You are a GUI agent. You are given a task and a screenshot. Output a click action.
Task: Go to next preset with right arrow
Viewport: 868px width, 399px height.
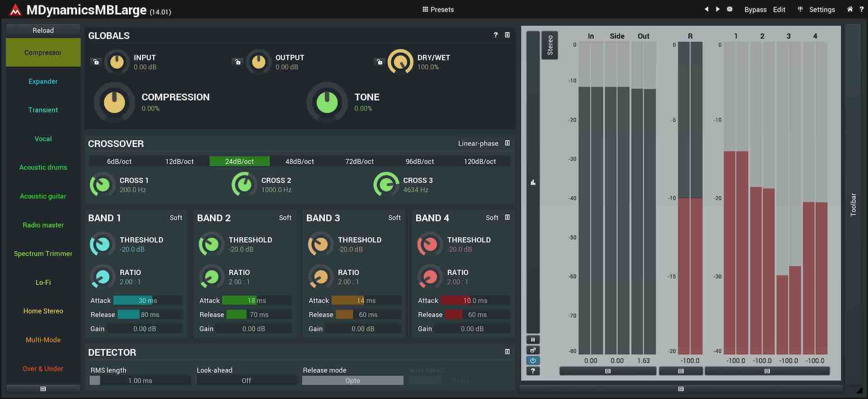[717, 9]
